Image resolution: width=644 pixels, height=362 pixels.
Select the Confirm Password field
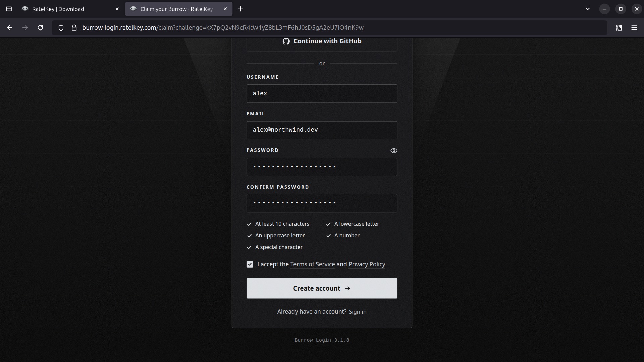[322, 203]
